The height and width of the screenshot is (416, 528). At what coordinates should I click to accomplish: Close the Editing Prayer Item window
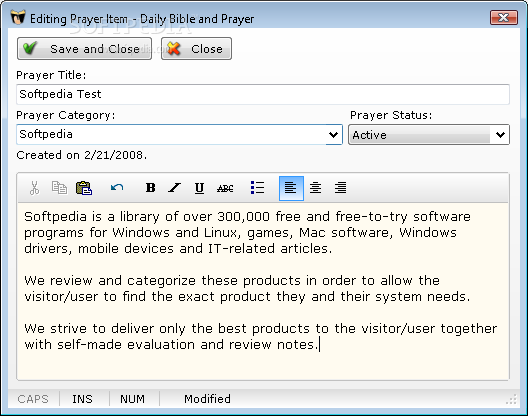[x=504, y=18]
